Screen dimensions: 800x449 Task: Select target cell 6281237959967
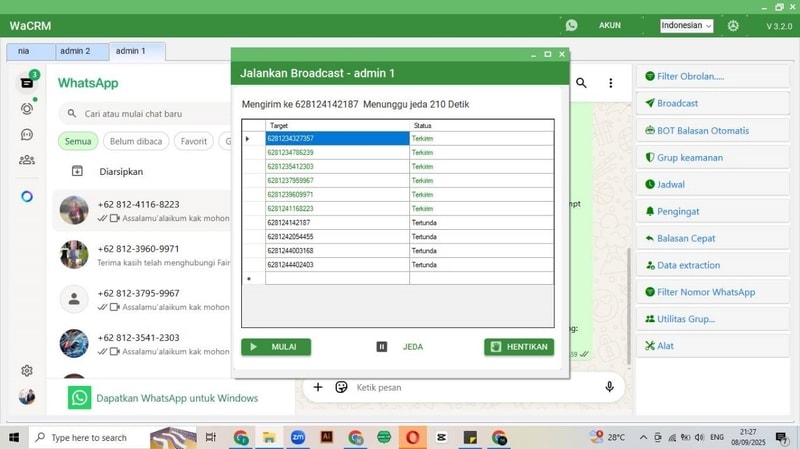337,181
